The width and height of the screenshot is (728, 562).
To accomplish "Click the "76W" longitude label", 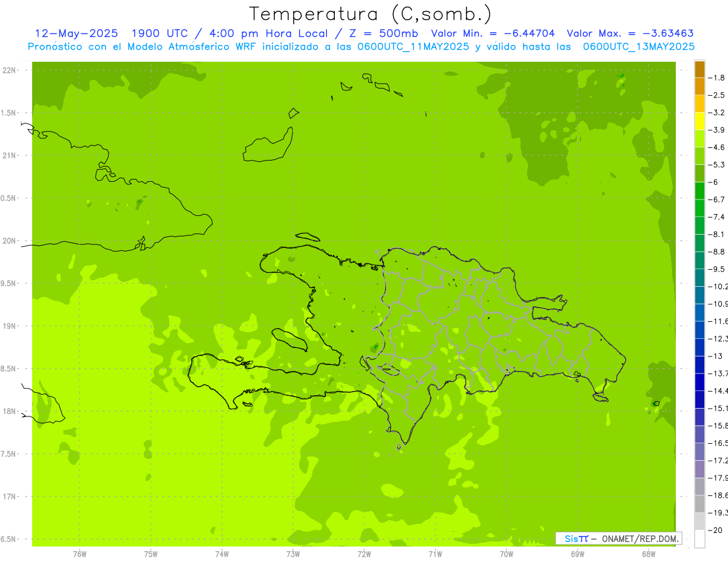I will [79, 554].
